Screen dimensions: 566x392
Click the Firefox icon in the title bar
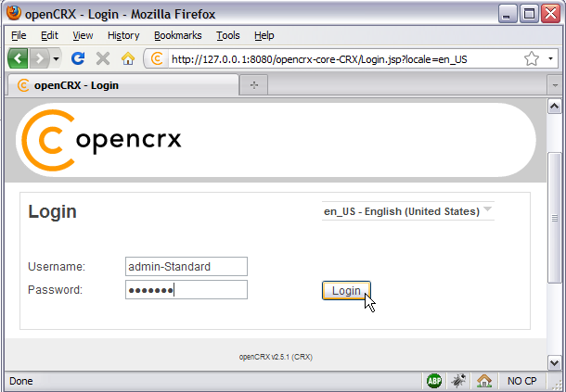[14, 13]
